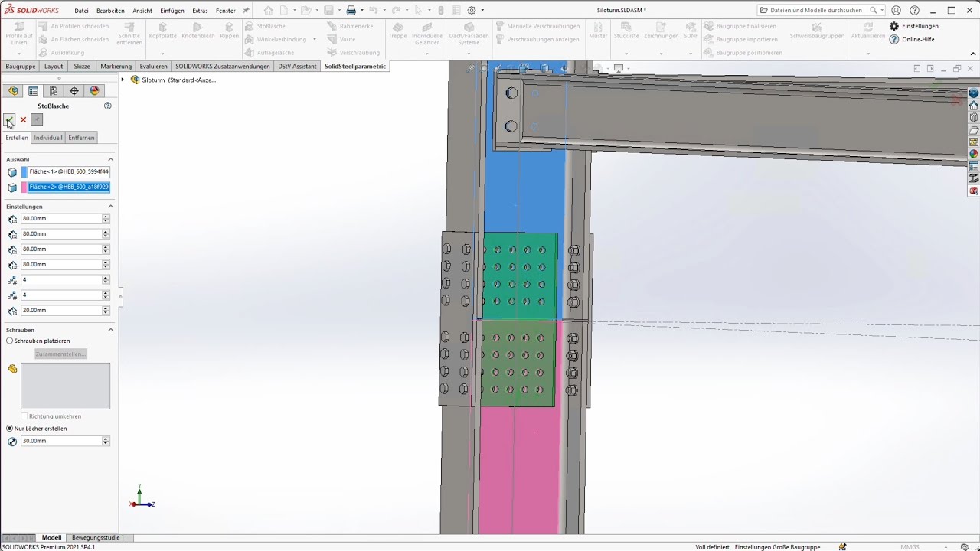Switch to DStV Assistant tab
The image size is (980, 551).
pyautogui.click(x=297, y=67)
